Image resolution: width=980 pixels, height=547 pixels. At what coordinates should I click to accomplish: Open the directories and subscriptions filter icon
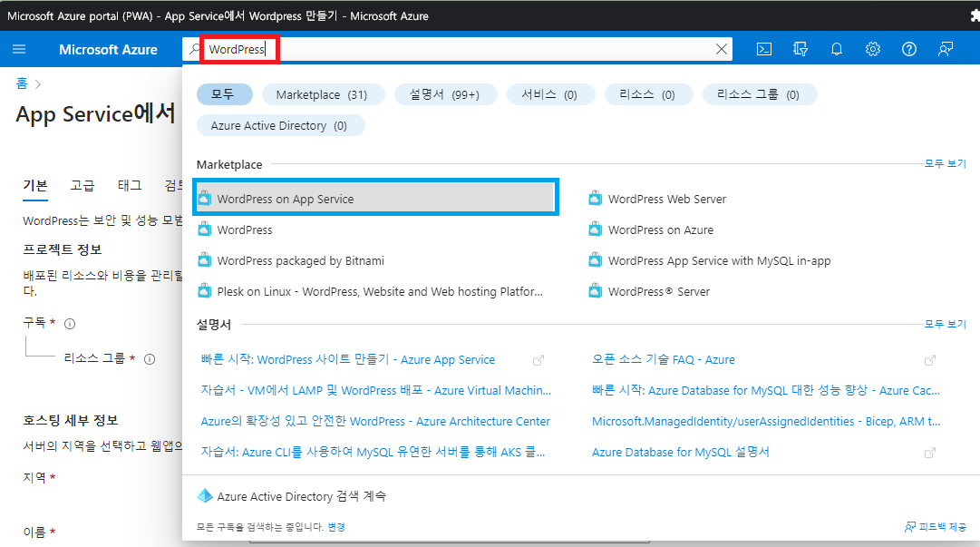click(x=800, y=49)
